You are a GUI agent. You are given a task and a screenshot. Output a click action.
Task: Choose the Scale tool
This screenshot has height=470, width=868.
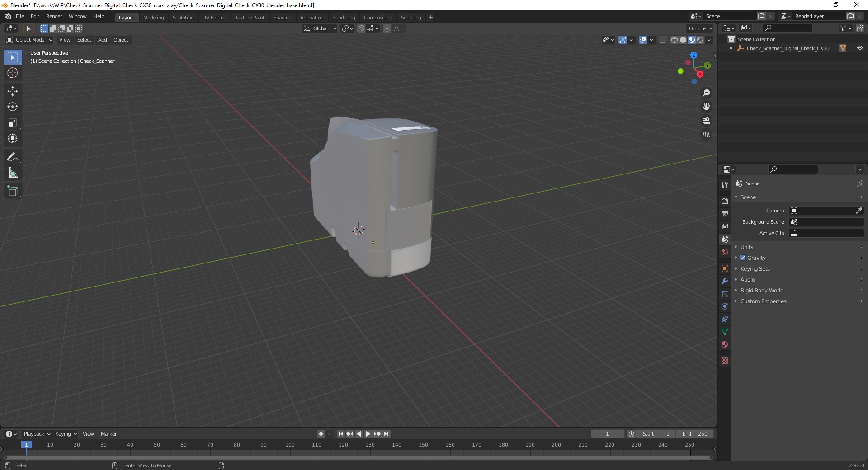point(13,122)
